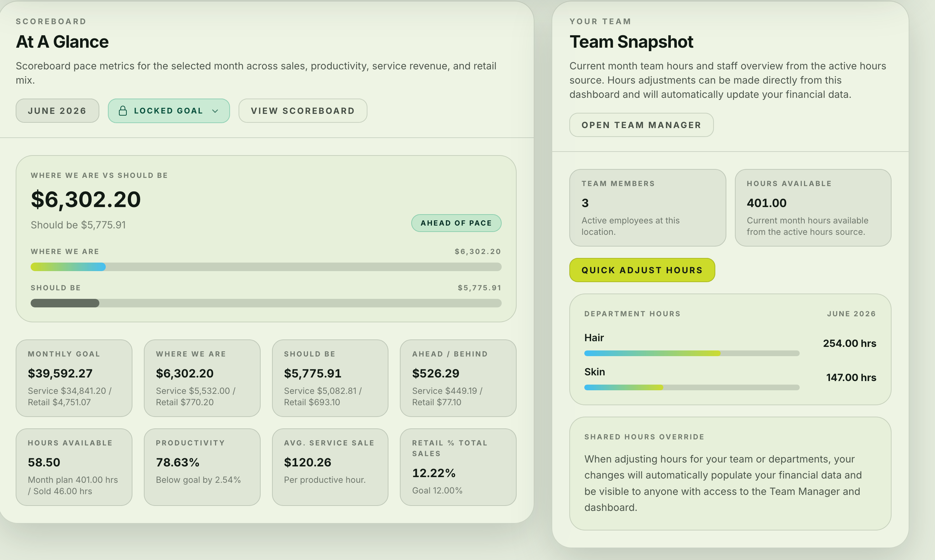Viewport: 935px width, 560px height.
Task: Click the At A Glance title
Action: click(62, 42)
